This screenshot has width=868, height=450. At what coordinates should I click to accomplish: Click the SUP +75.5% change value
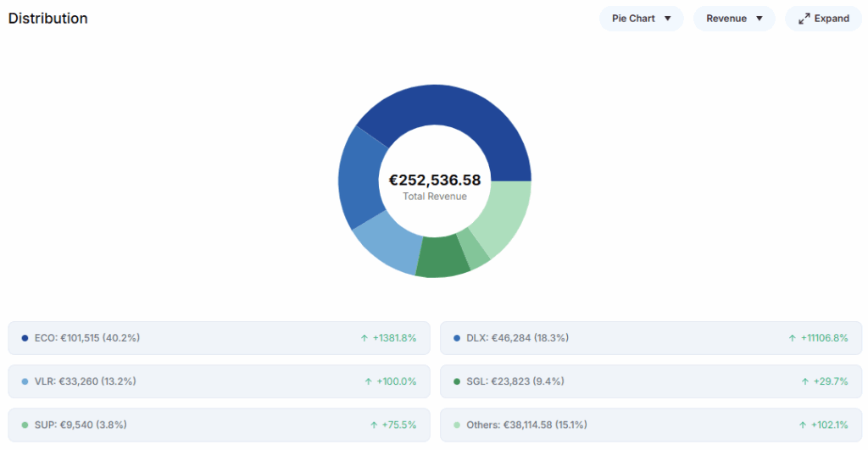pos(398,425)
